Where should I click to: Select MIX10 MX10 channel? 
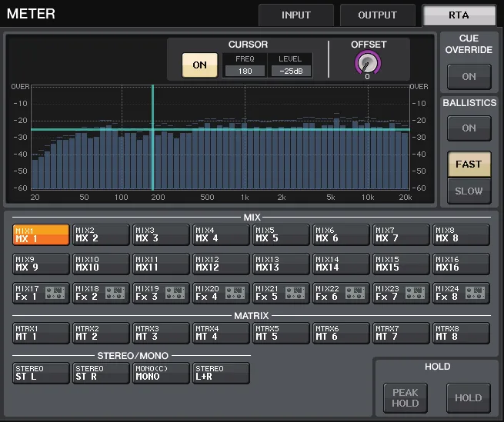pyautogui.click(x=101, y=264)
